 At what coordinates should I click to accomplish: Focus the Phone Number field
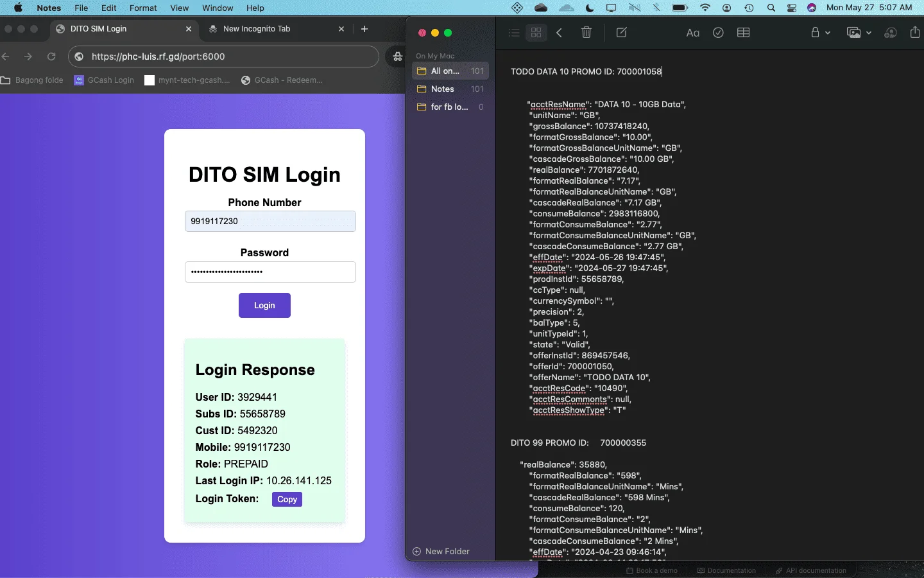pyautogui.click(x=270, y=222)
